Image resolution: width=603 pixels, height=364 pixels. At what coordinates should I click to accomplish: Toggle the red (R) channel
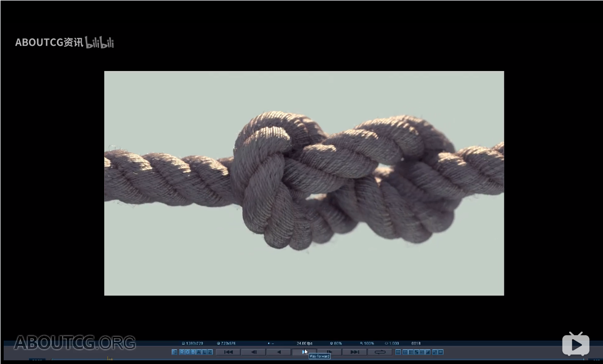[181, 352]
